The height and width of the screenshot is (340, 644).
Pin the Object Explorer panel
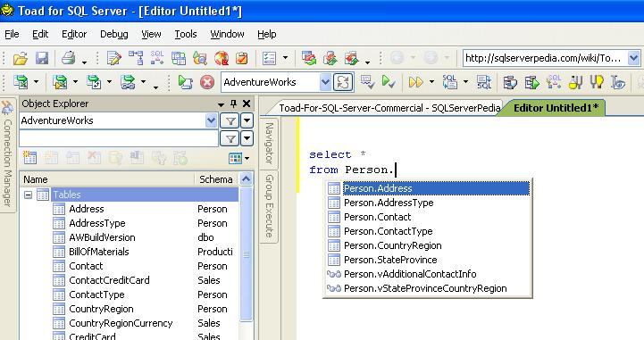pos(233,104)
